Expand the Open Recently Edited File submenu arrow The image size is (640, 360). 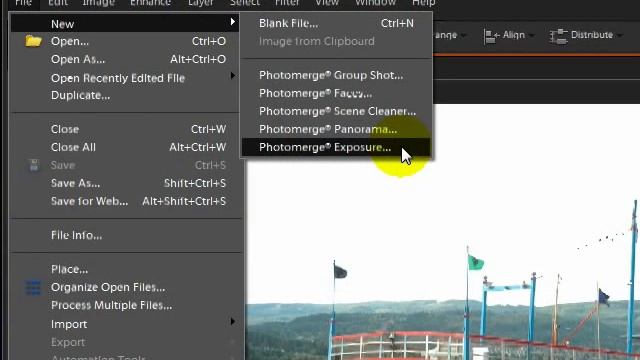[x=233, y=76]
